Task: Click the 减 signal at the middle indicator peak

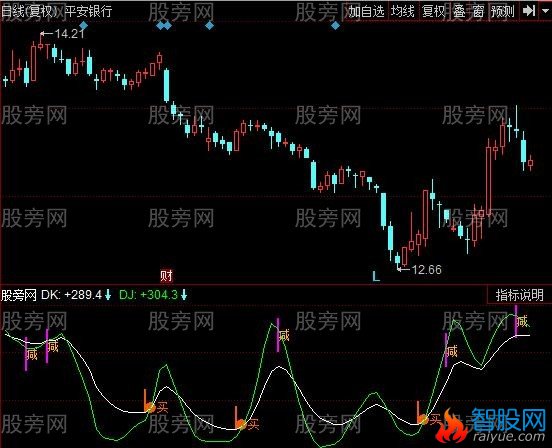Action: 284,335
